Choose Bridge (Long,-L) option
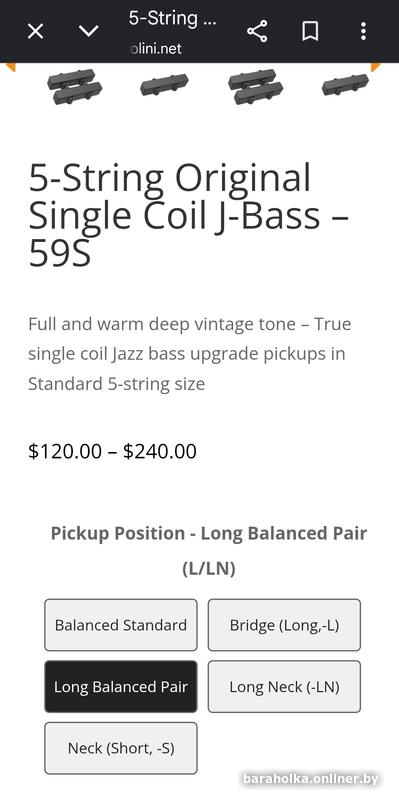 pos(284,625)
